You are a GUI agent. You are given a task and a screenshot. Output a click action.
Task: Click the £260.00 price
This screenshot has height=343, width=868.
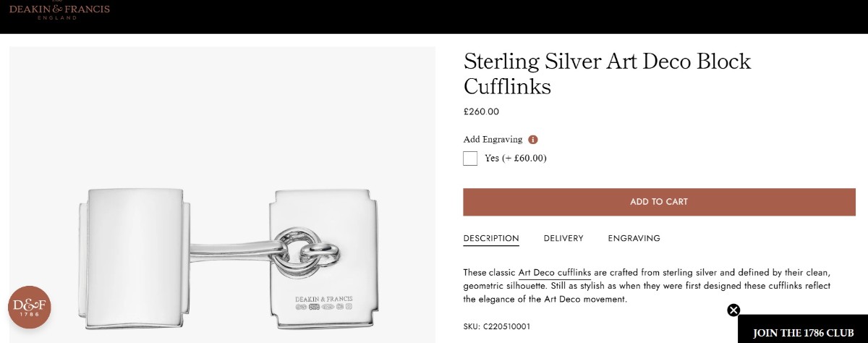pyautogui.click(x=481, y=111)
